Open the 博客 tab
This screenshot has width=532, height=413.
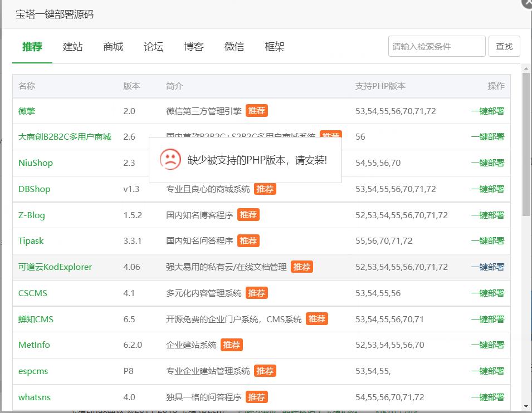tap(194, 46)
